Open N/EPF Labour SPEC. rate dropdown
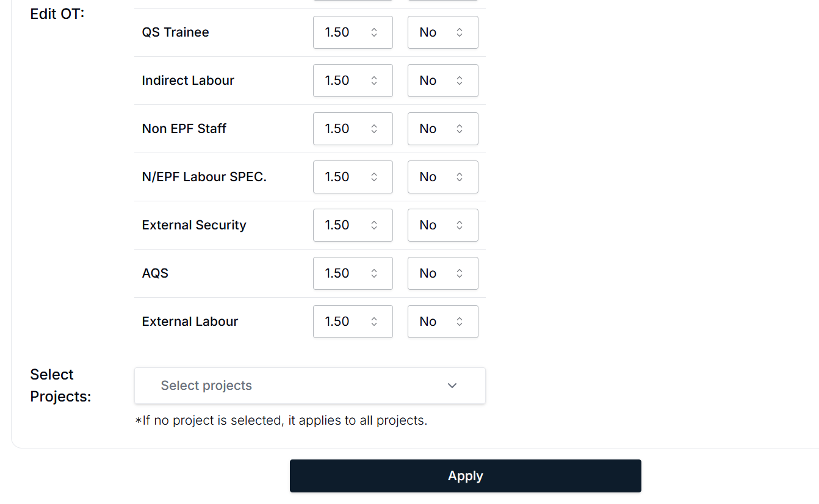This screenshot has height=504, width=819. pos(353,177)
